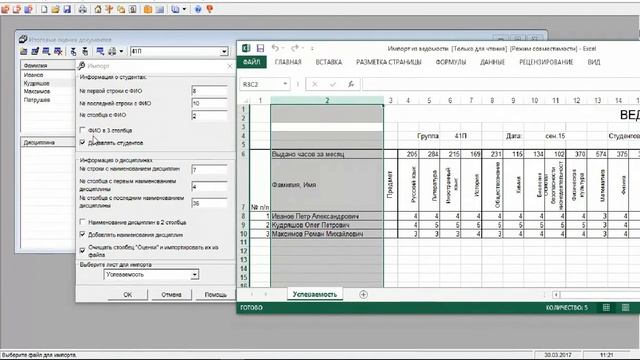
Task: Open the sheet selector 'Успеваемость' dropdown
Action: click(x=195, y=275)
